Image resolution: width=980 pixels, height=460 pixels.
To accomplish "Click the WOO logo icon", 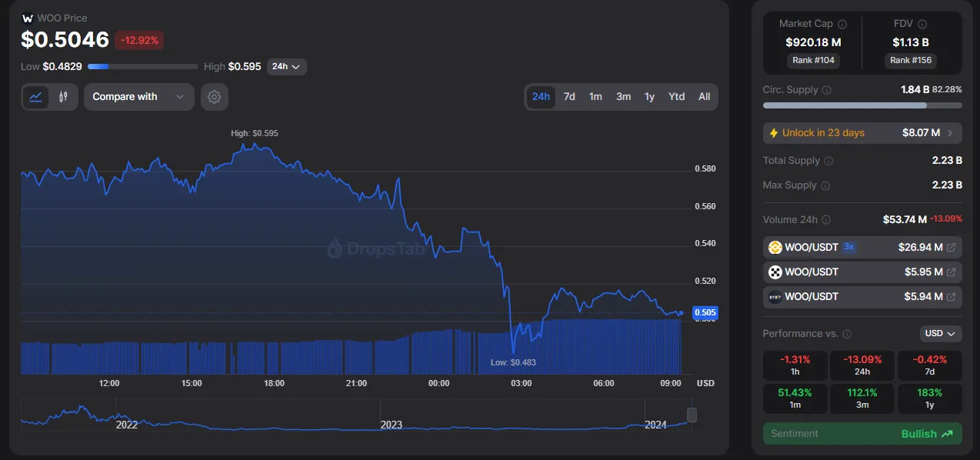I will click(28, 18).
